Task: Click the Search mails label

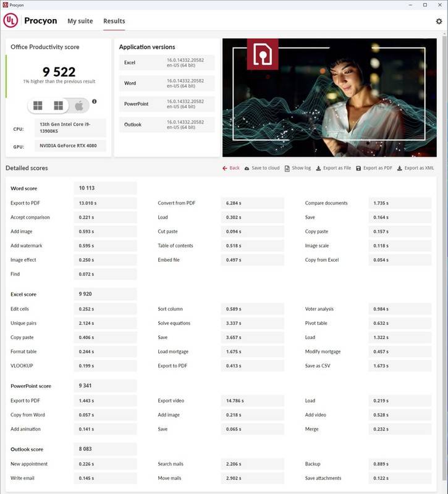Action: tap(171, 464)
